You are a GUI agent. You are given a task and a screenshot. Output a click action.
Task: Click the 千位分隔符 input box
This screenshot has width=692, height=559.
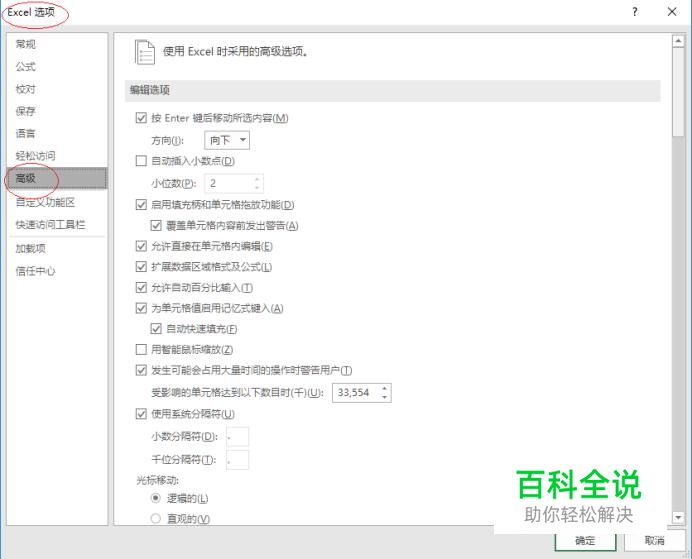click(x=237, y=460)
